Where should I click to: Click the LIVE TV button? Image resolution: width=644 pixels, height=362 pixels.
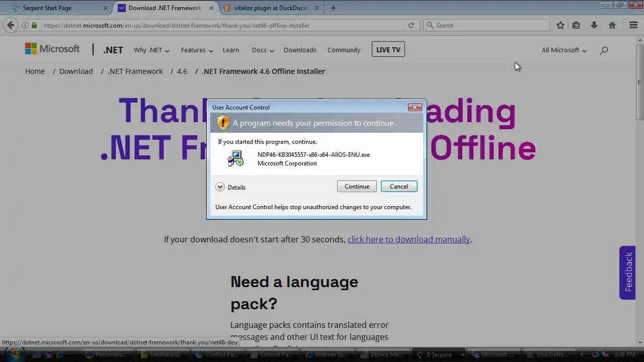point(388,49)
